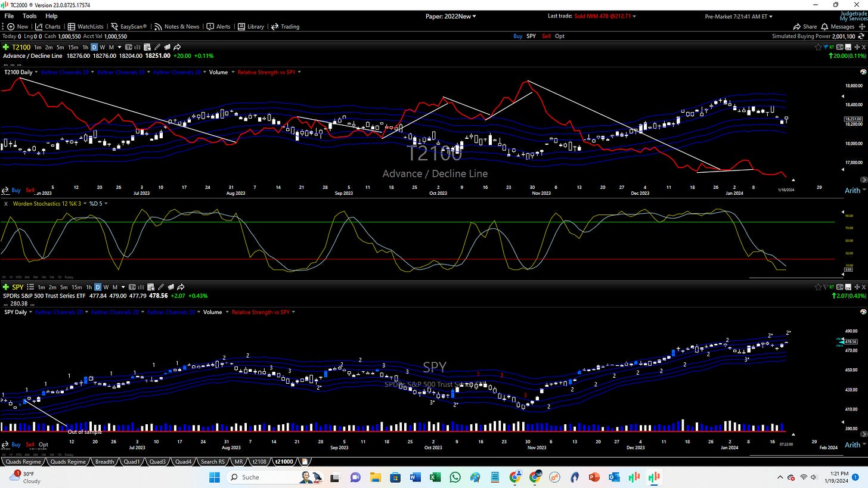868x488 pixels.
Task: Open the Tools menu
Action: click(x=29, y=16)
